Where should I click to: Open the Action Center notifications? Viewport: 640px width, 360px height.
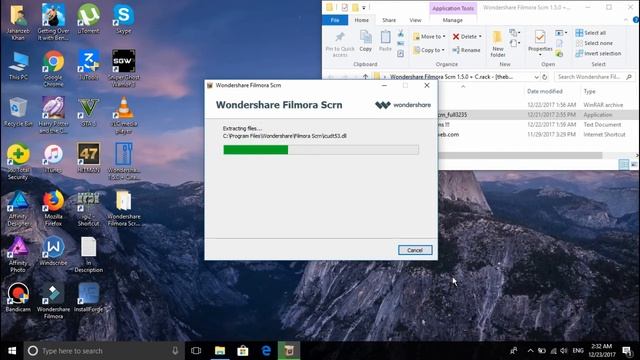tap(627, 351)
